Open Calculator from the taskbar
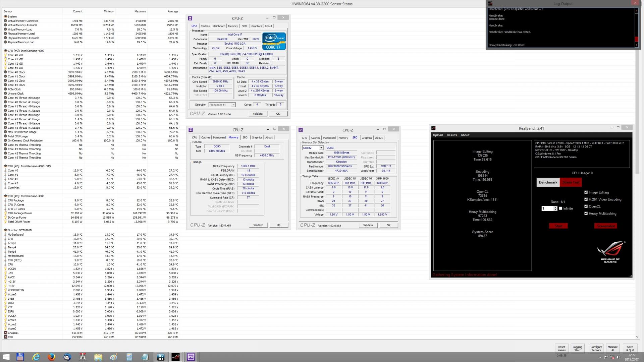The height and width of the screenshot is (362, 644). pyautogui.click(x=129, y=357)
